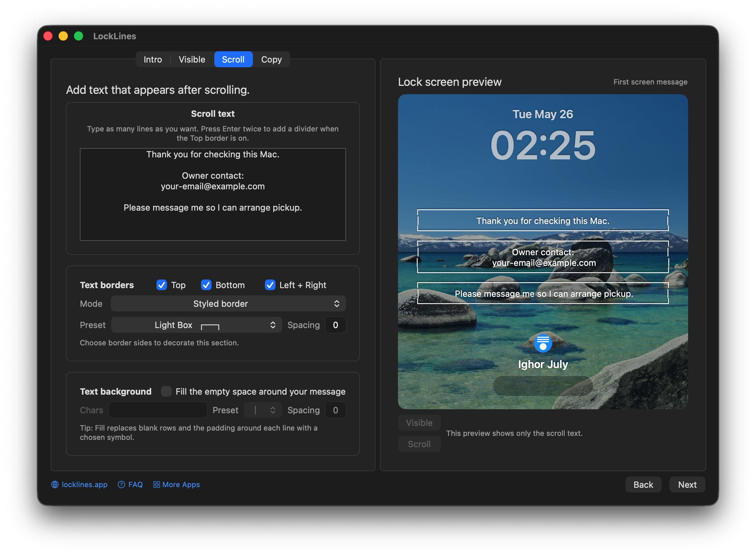The width and height of the screenshot is (756, 555).
Task: Click the Back button
Action: (643, 484)
